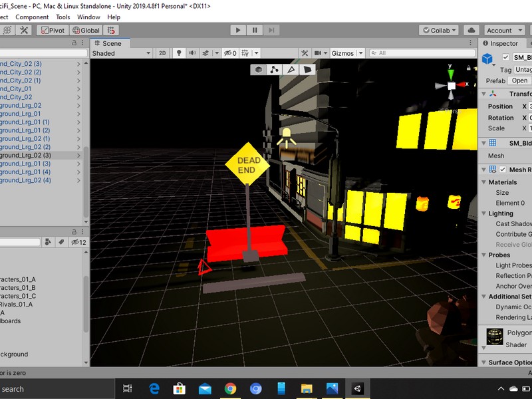Click the camera icon near Gizmos
Image resolution: width=532 pixels, height=399 pixels.
pos(318,53)
